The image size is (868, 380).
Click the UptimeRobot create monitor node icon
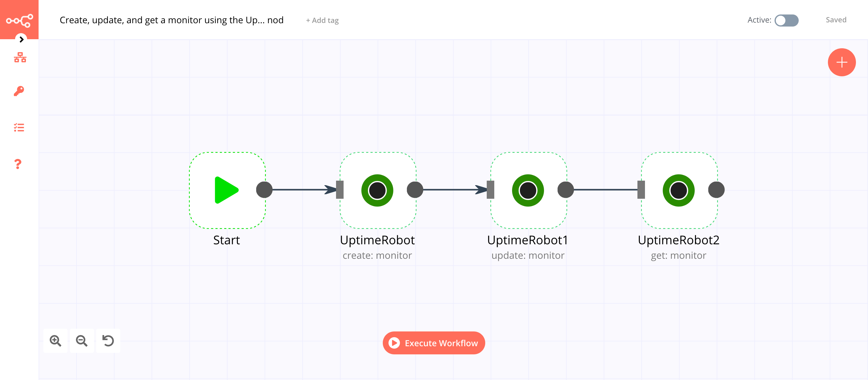pos(378,191)
